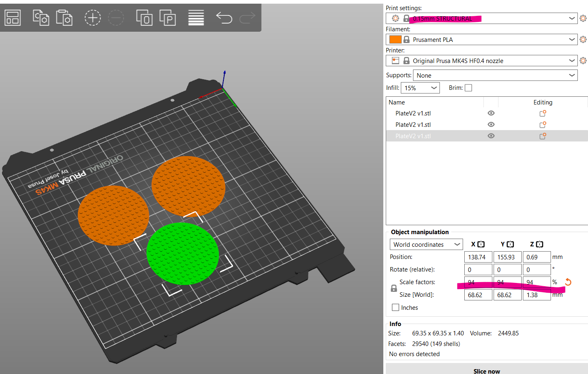This screenshot has width=588, height=374.
Task: Click the Z axis mirror icon
Action: 540,244
